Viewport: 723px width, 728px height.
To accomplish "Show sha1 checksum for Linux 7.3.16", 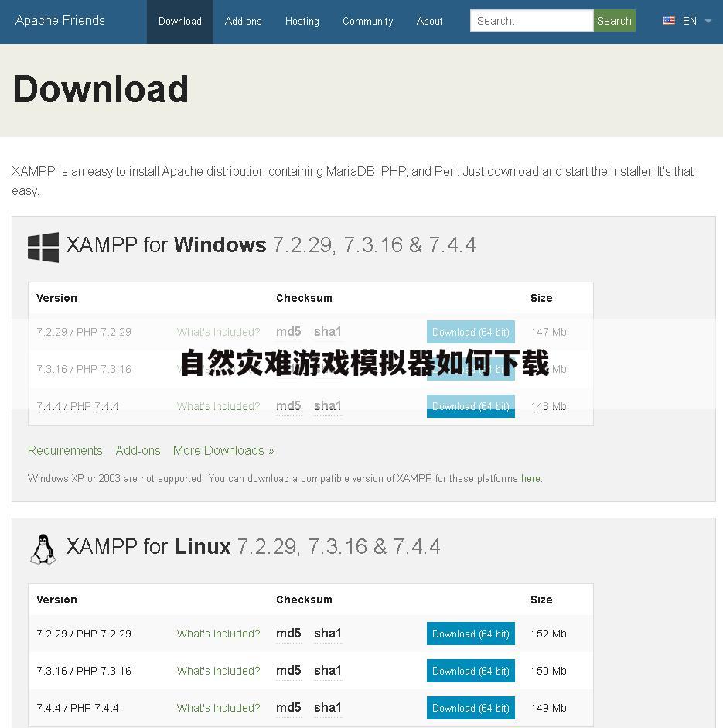I will click(x=328, y=671).
